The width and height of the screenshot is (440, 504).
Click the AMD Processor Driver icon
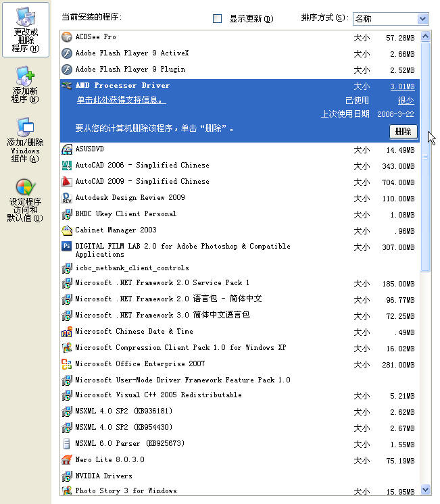[67, 86]
